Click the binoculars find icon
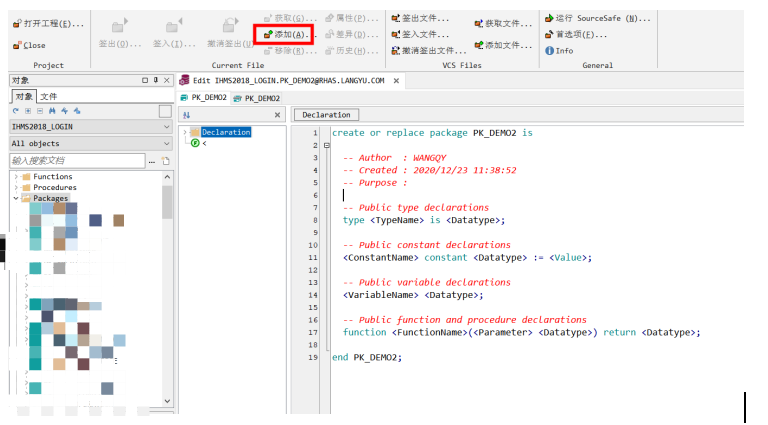Viewport: 768px width, 425px height. pos(52,111)
